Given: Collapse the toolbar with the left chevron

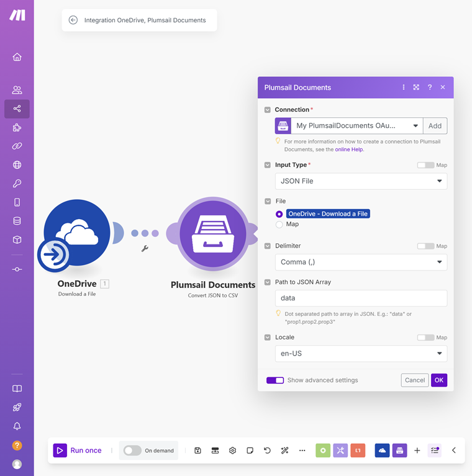Looking at the screenshot, I should coord(454,451).
